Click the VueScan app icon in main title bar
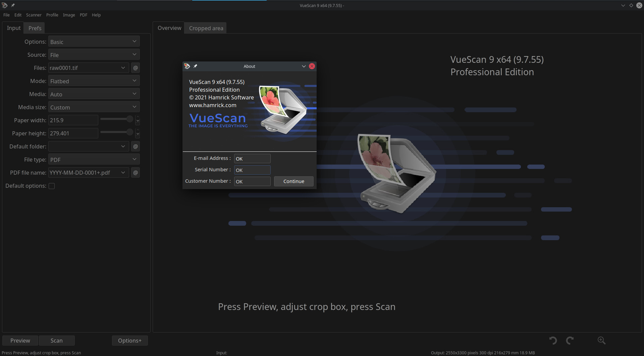The height and width of the screenshot is (356, 644). [5, 5]
